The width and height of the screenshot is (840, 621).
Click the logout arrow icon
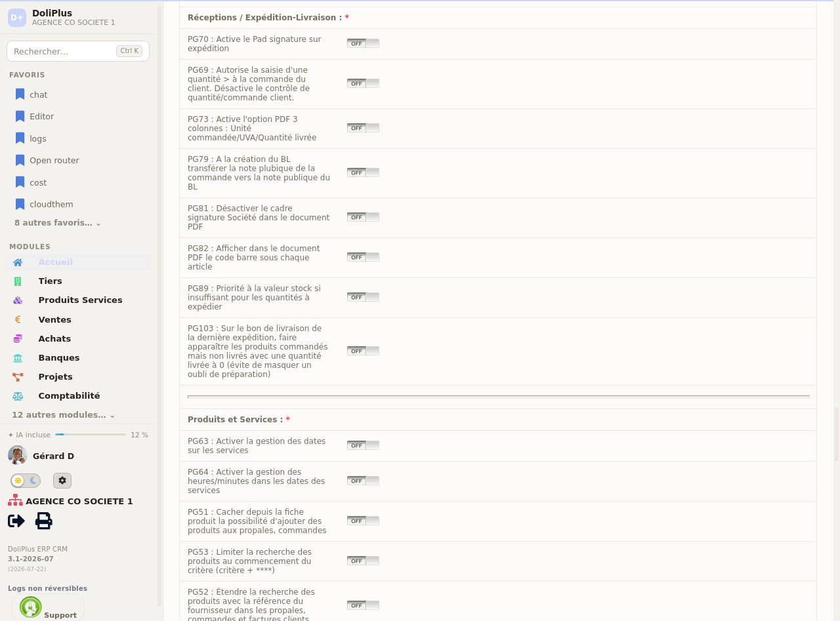(16, 521)
